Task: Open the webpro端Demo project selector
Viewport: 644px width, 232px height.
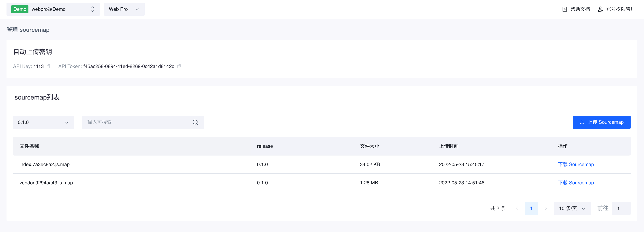Action: 53,9
